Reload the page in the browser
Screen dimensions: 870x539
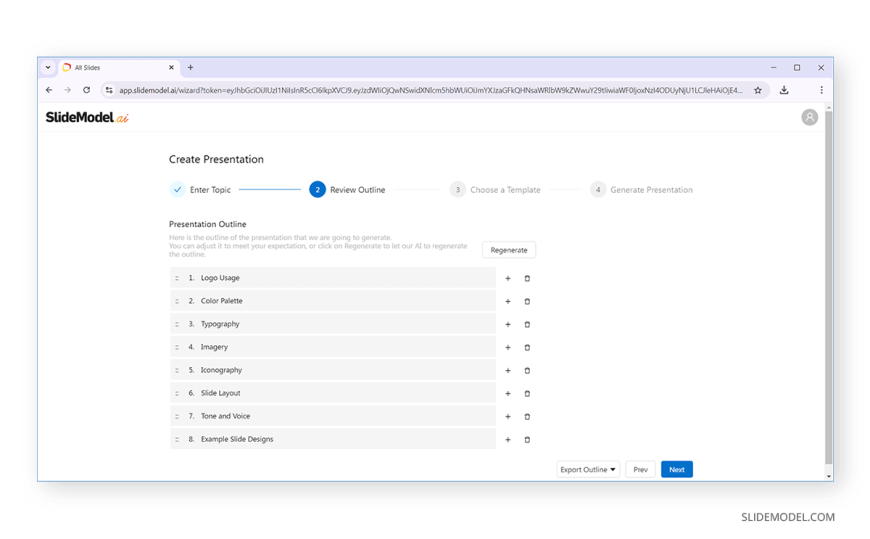coord(87,90)
